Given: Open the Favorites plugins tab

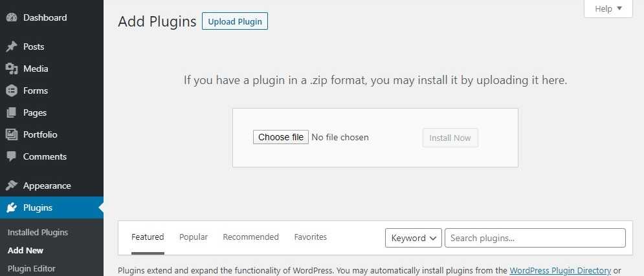Looking at the screenshot, I should [311, 237].
